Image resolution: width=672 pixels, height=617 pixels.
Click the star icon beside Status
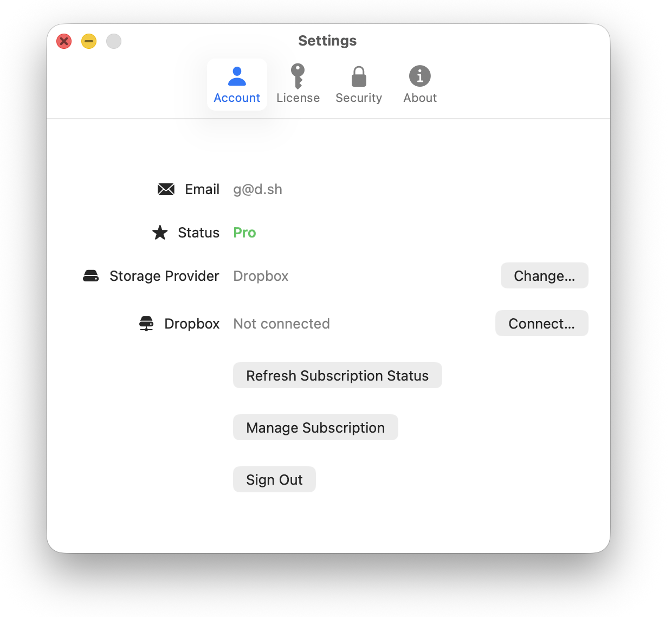tap(160, 232)
